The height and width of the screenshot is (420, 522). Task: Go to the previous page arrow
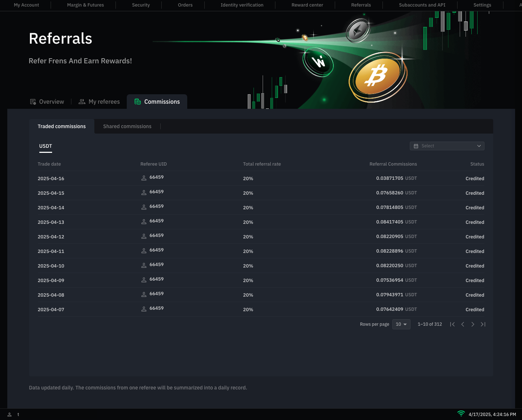[463, 324]
